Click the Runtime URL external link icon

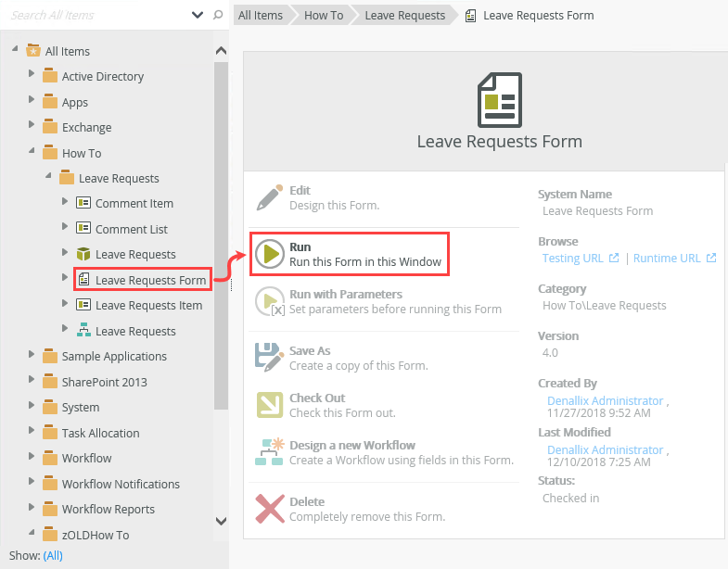click(711, 258)
